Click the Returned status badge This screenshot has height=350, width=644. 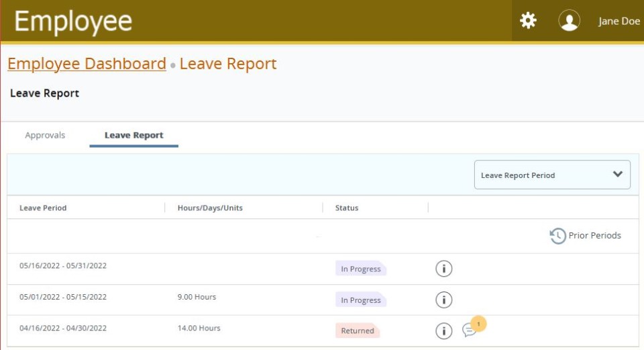pos(358,331)
